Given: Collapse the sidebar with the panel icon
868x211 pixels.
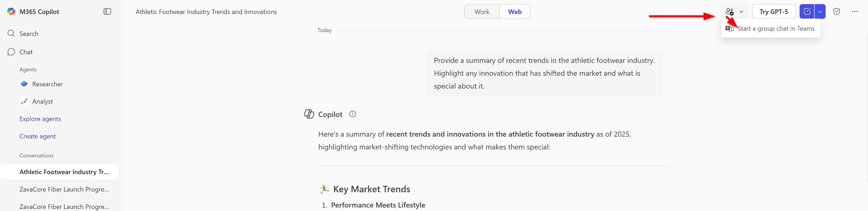Looking at the screenshot, I should (x=107, y=11).
